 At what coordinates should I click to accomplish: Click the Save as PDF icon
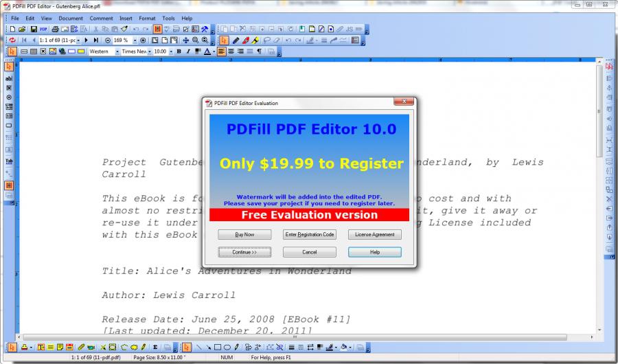pyautogui.click(x=43, y=29)
